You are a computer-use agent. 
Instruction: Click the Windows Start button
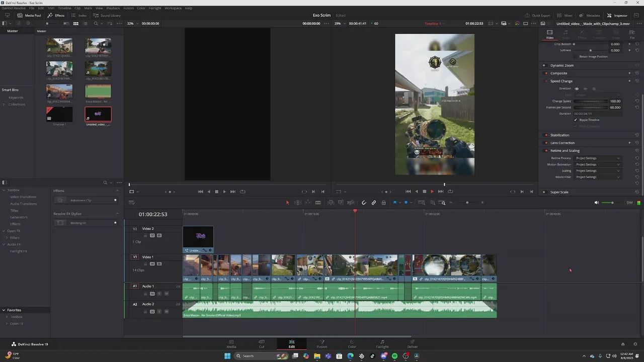(x=227, y=356)
